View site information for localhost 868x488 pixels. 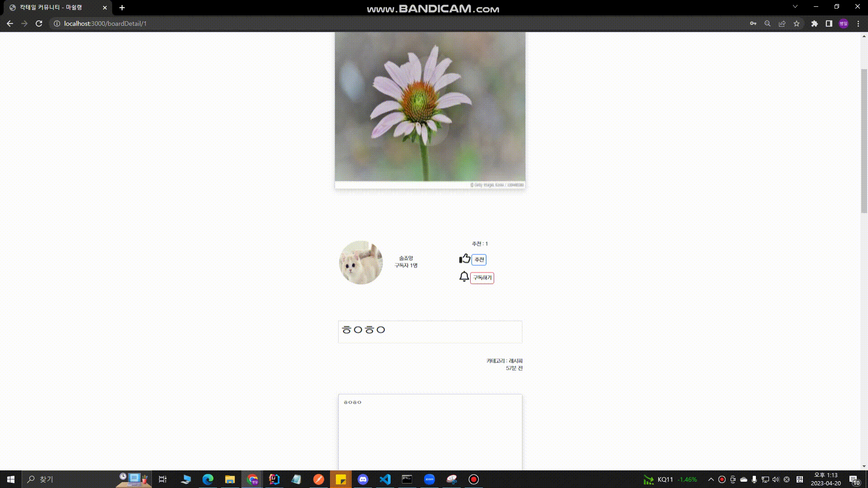click(x=57, y=23)
